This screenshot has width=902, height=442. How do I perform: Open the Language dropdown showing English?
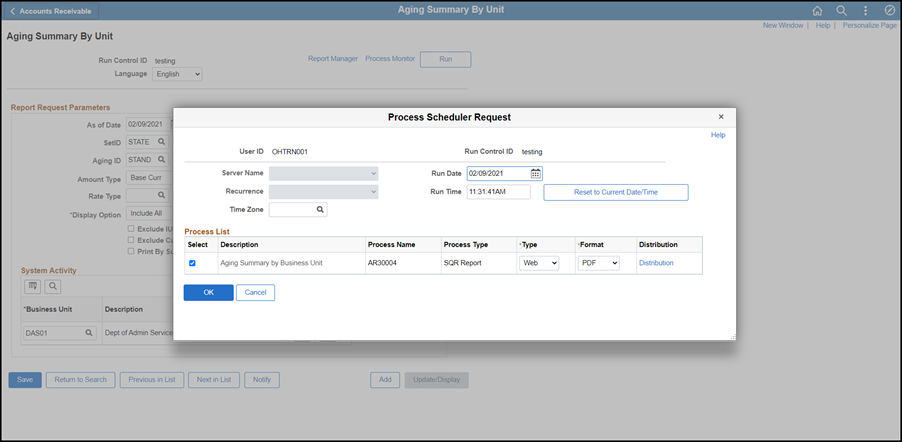(x=177, y=74)
